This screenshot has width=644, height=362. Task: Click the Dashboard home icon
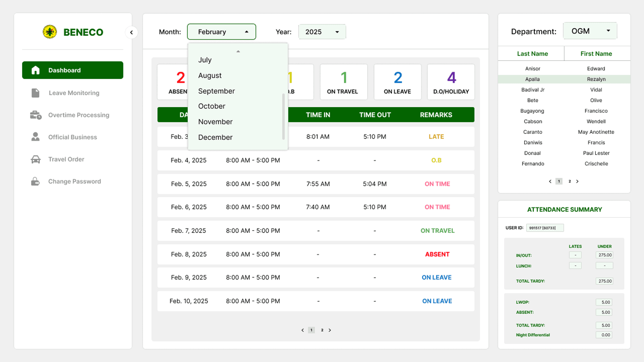[36, 70]
